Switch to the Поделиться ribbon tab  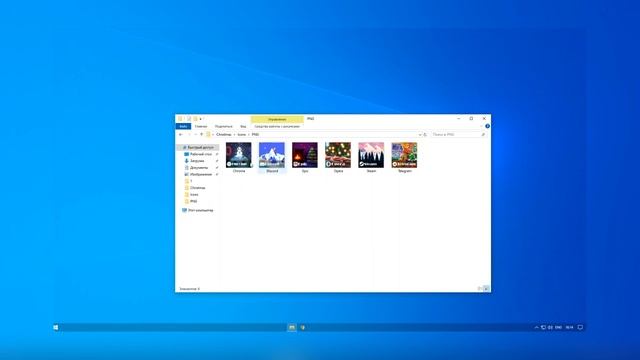click(224, 127)
